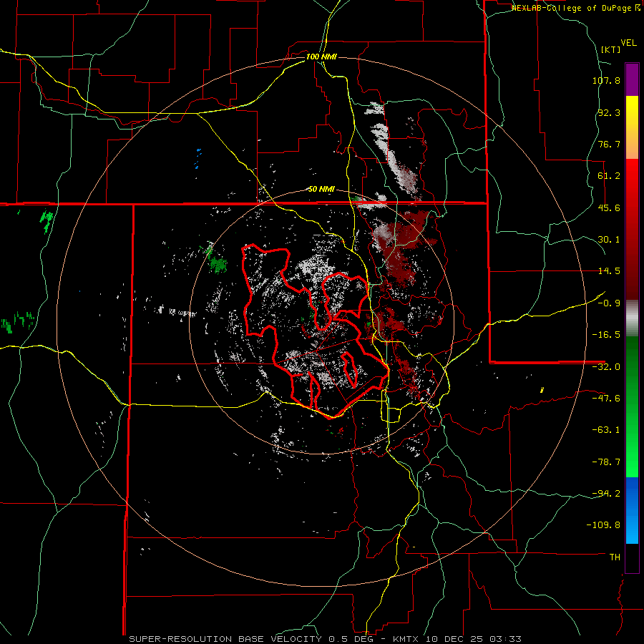Click the -78.7 value on velocity scale

(x=606, y=462)
